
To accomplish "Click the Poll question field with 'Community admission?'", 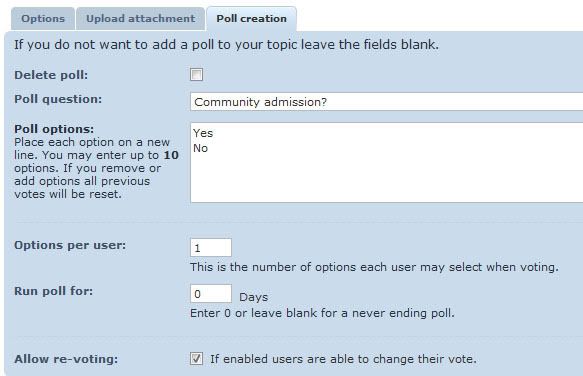I will (387, 102).
